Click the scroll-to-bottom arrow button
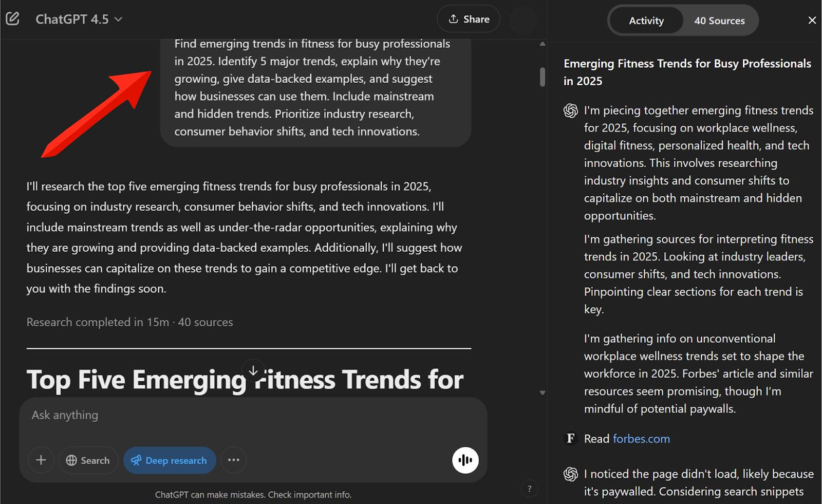The height and width of the screenshot is (504, 822). [x=253, y=370]
